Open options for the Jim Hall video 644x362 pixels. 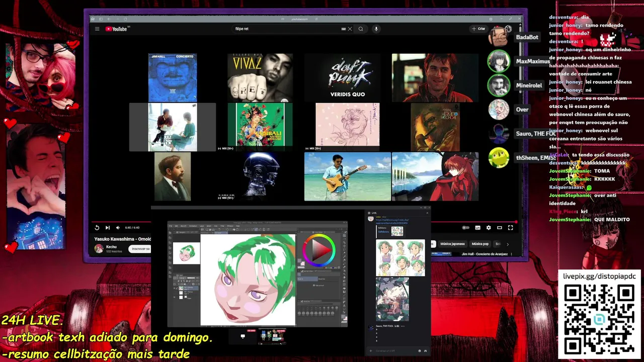pos(512,254)
